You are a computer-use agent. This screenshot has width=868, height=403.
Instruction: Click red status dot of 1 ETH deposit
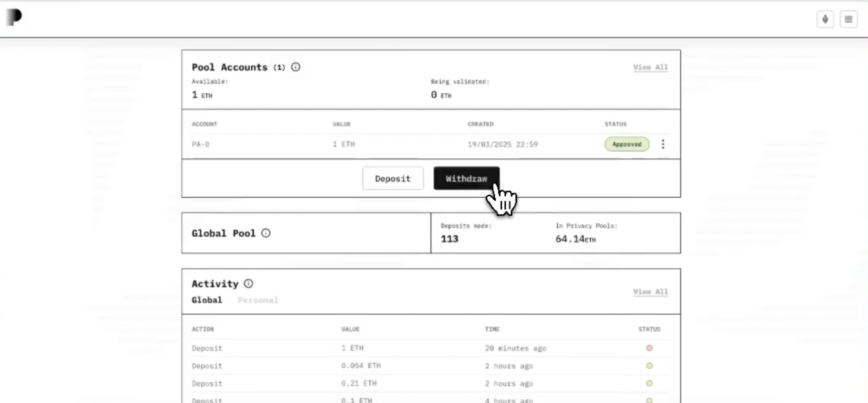pyautogui.click(x=649, y=348)
